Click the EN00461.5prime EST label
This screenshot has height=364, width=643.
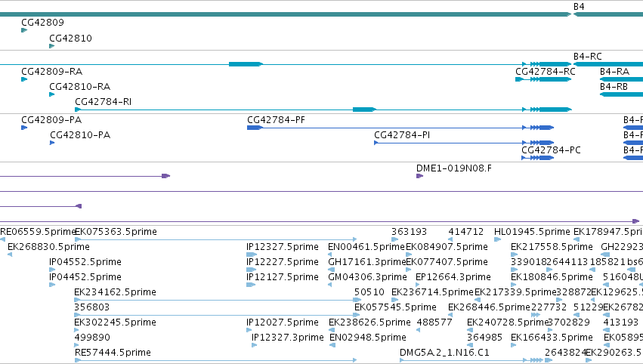[366, 247]
